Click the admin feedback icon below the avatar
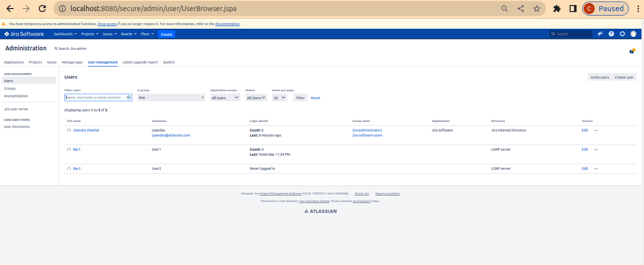Viewport: 644px width, 265px height. pyautogui.click(x=632, y=51)
